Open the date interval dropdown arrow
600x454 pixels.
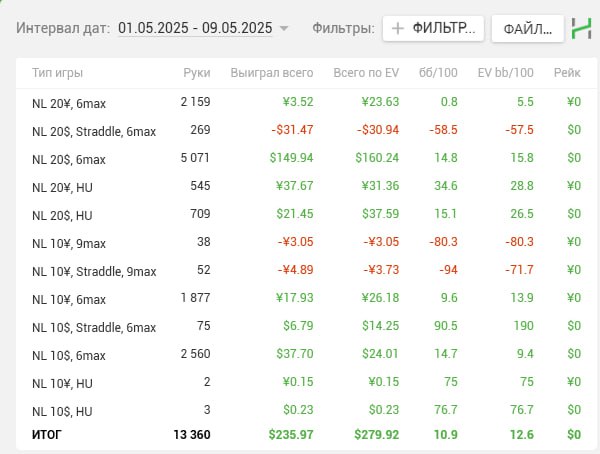284,28
